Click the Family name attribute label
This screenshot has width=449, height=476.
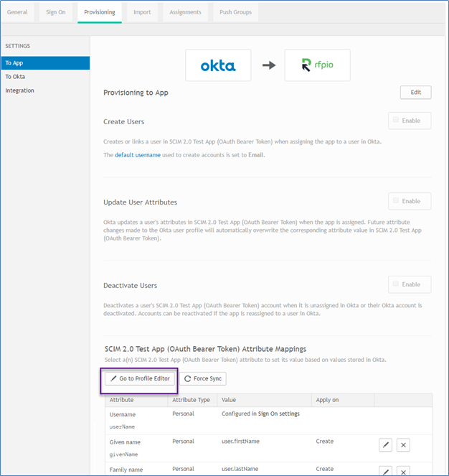pyautogui.click(x=126, y=470)
